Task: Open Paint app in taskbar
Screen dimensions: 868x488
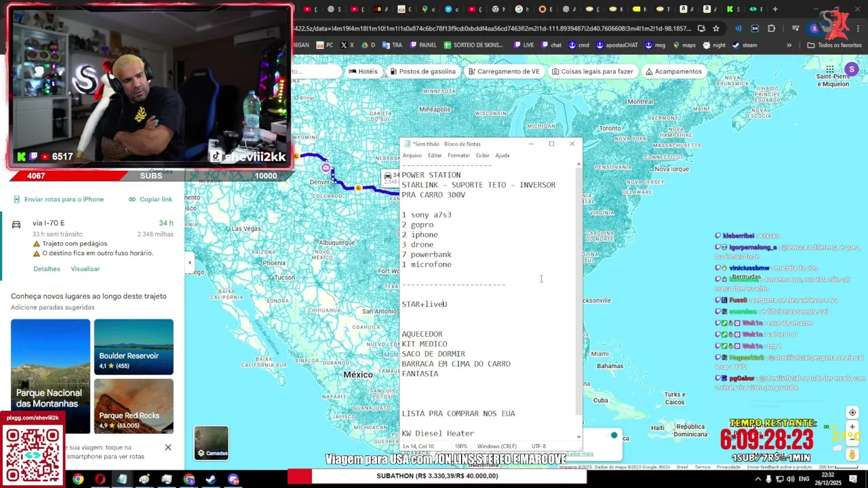Action: 144,479
